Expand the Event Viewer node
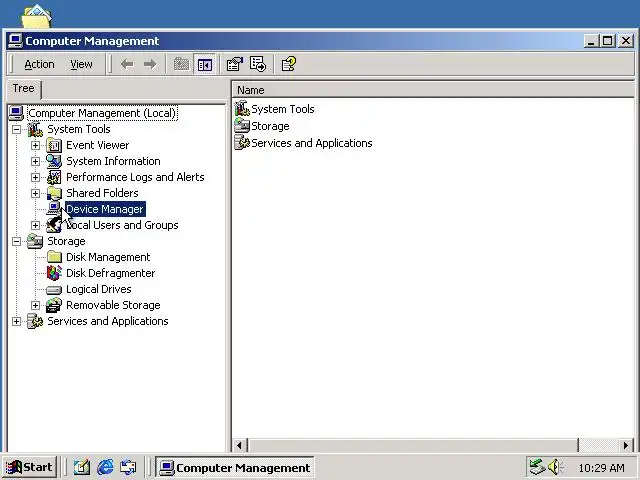 tap(36, 145)
